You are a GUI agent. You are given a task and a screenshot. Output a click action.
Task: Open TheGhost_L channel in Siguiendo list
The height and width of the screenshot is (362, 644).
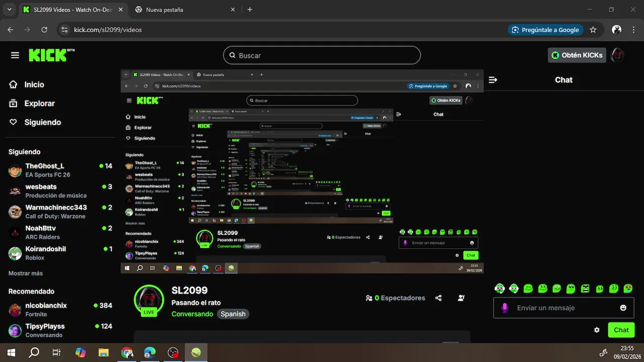tap(60, 170)
